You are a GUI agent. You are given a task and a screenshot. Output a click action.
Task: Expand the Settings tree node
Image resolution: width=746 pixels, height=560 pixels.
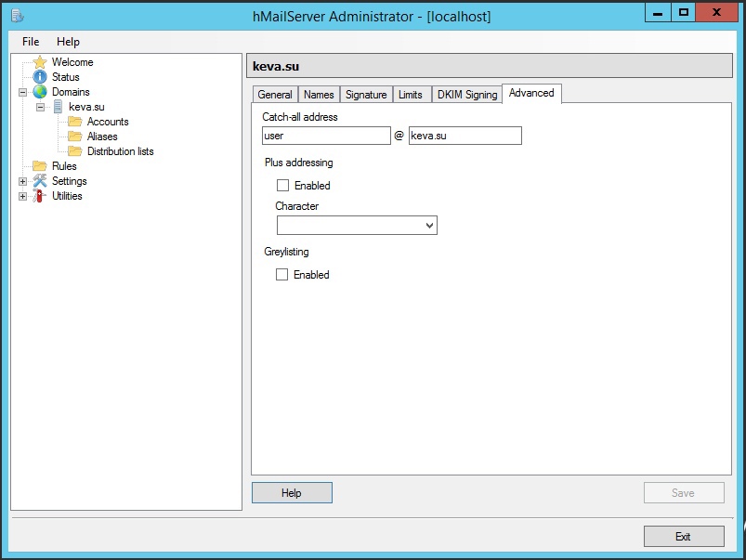22,181
